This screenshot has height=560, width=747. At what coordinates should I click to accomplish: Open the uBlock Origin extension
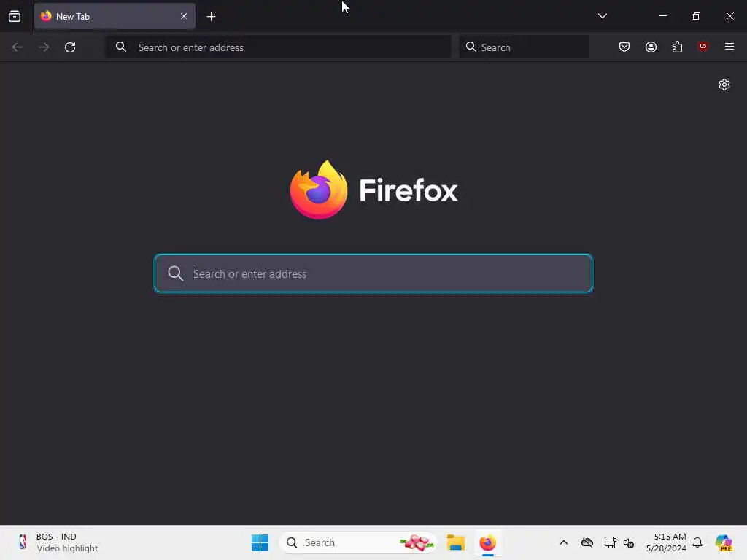click(x=703, y=47)
